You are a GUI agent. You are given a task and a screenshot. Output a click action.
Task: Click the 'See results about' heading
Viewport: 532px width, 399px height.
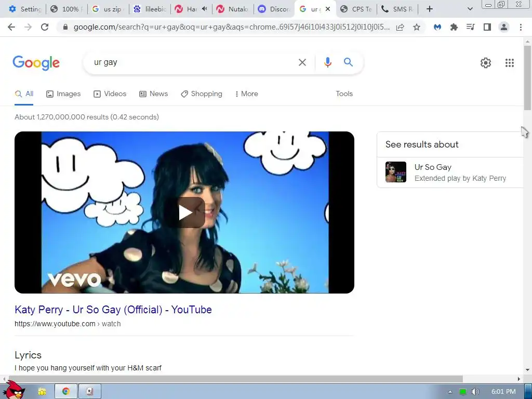click(422, 144)
